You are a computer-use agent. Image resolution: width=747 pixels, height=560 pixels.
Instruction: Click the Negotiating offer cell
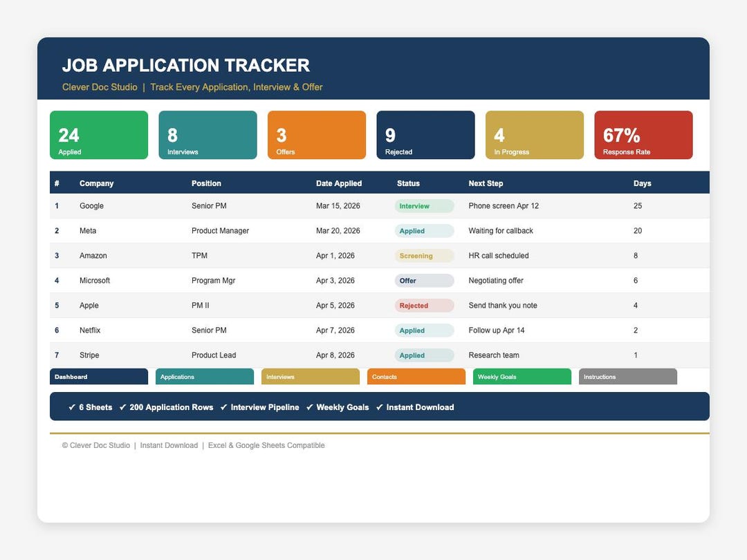496,281
